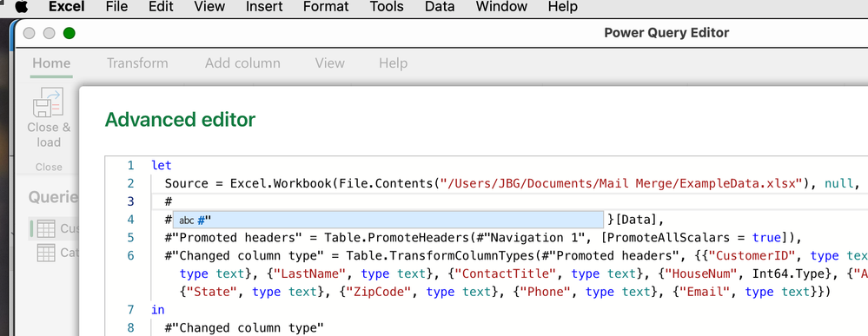This screenshot has height=336, width=868.
Task: Open the Window menu
Action: pyautogui.click(x=501, y=7)
